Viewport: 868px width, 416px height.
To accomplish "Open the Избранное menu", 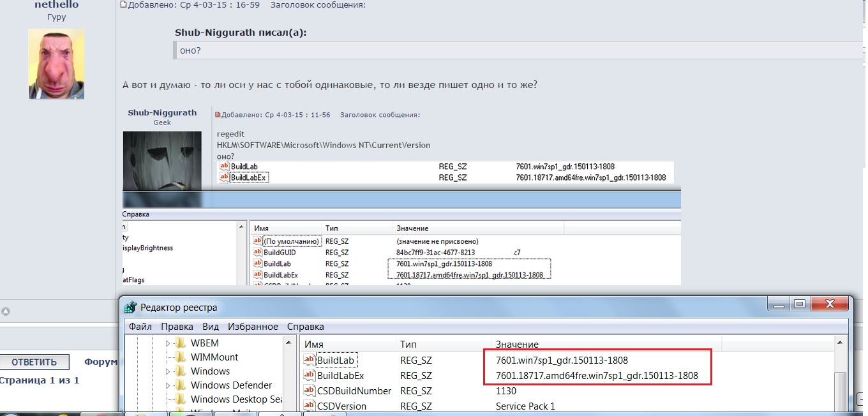I will point(253,327).
